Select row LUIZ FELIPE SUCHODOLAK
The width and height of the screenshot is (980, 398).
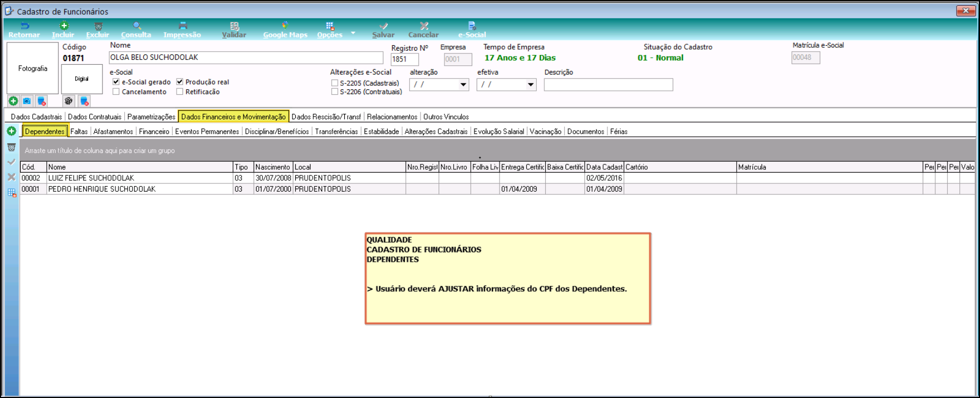[x=497, y=178]
